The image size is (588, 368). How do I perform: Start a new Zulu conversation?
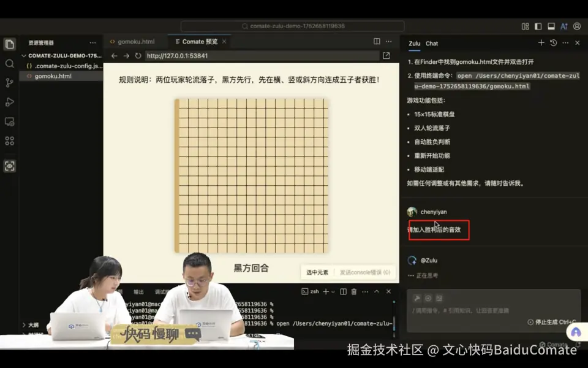[x=541, y=43]
